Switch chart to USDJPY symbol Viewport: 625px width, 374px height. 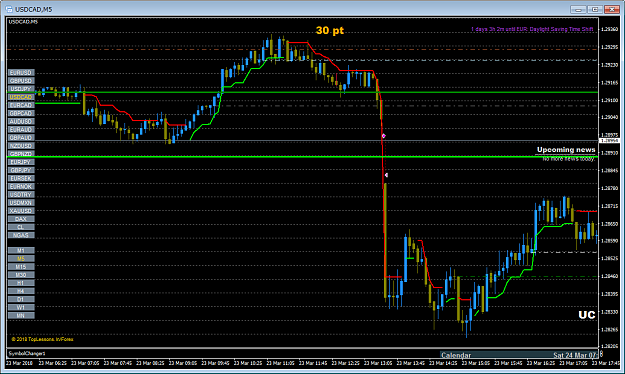[21, 89]
